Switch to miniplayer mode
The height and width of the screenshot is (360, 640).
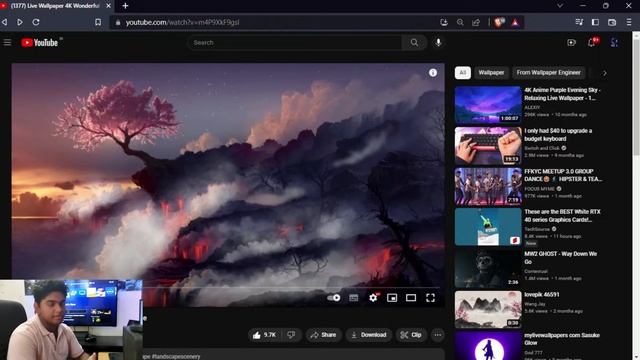pos(392,298)
